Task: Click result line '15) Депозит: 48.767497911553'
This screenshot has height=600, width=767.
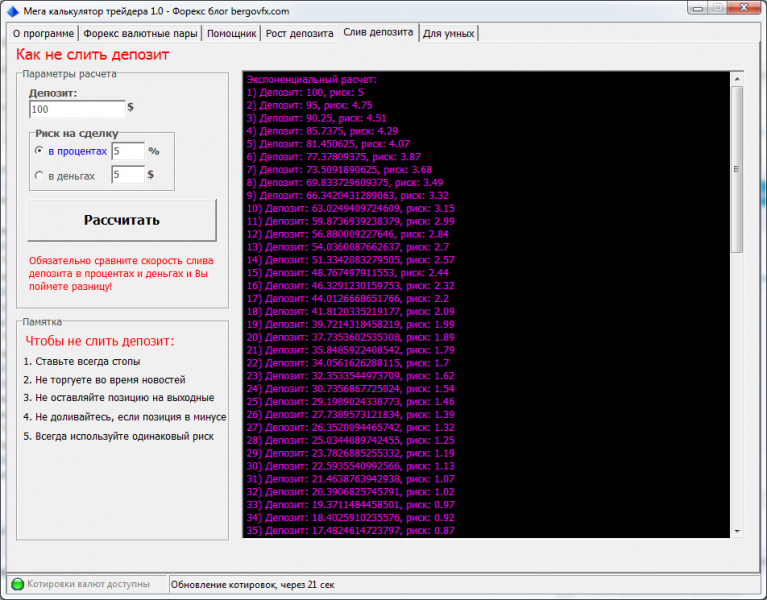Action: (x=347, y=273)
